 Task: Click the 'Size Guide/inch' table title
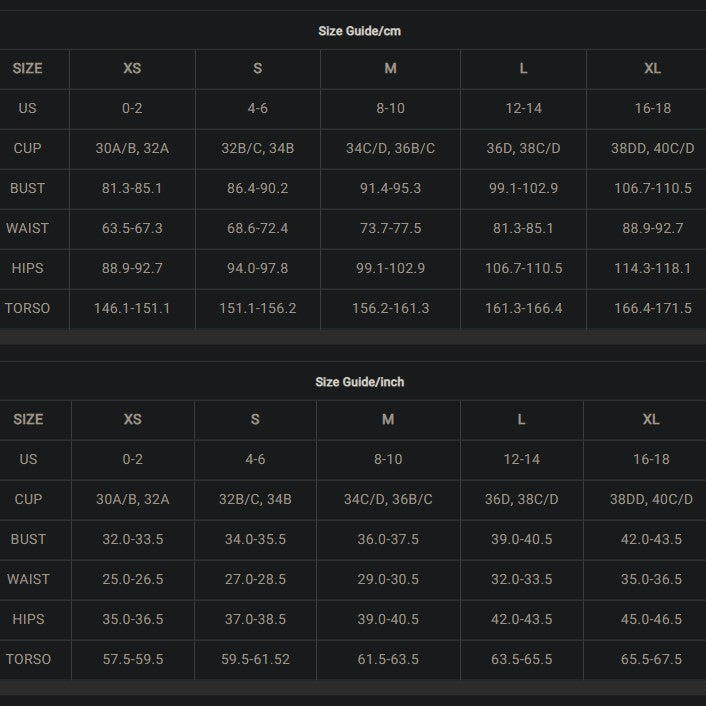pyautogui.click(x=359, y=382)
